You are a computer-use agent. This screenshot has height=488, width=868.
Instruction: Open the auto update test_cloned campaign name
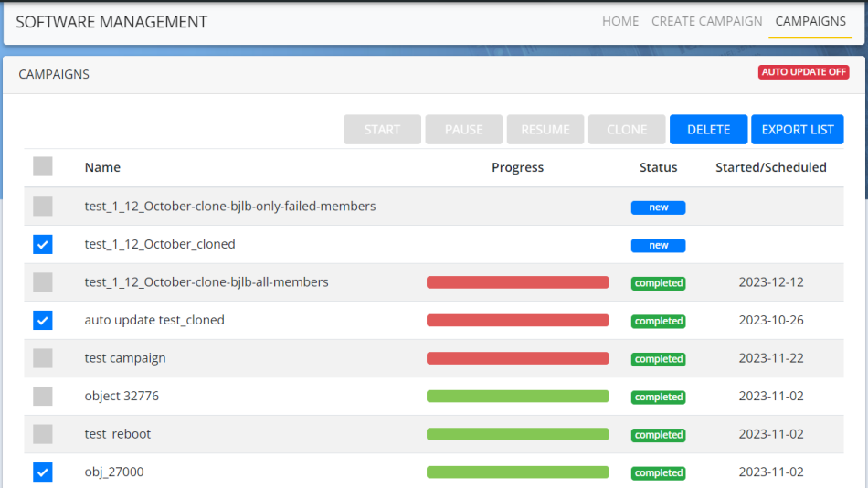pyautogui.click(x=154, y=320)
